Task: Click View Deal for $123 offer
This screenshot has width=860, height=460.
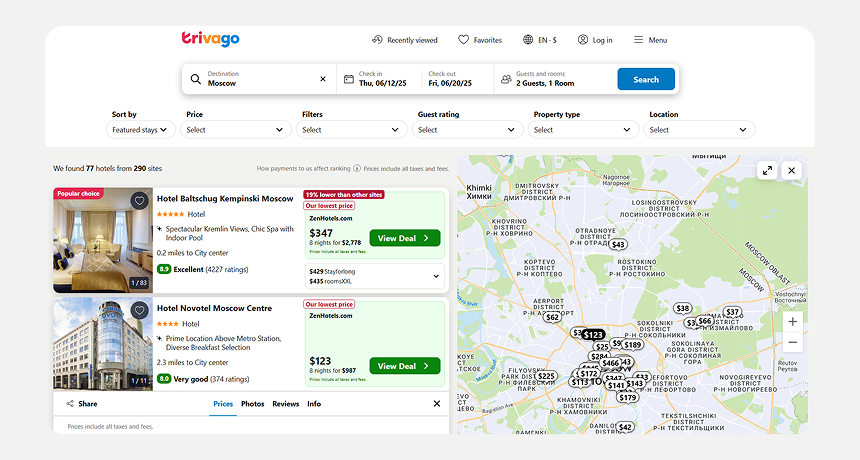Action: point(405,366)
